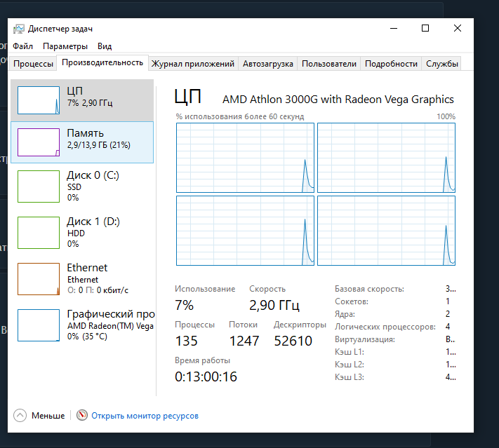Open the Вид menu
The width and height of the screenshot is (499, 448).
click(105, 46)
